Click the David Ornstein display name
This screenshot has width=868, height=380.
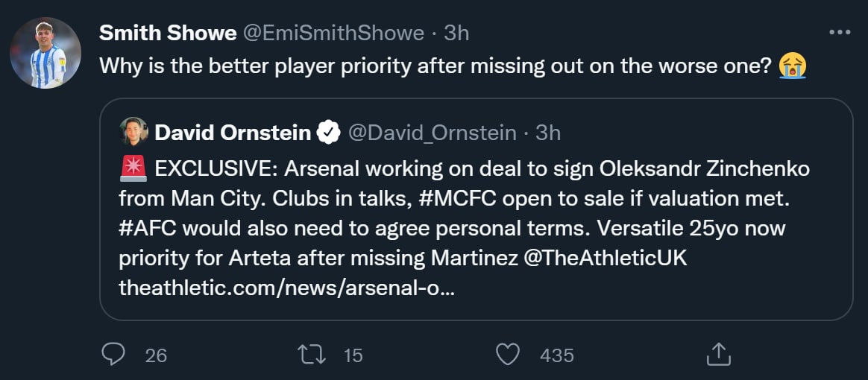pyautogui.click(x=233, y=133)
